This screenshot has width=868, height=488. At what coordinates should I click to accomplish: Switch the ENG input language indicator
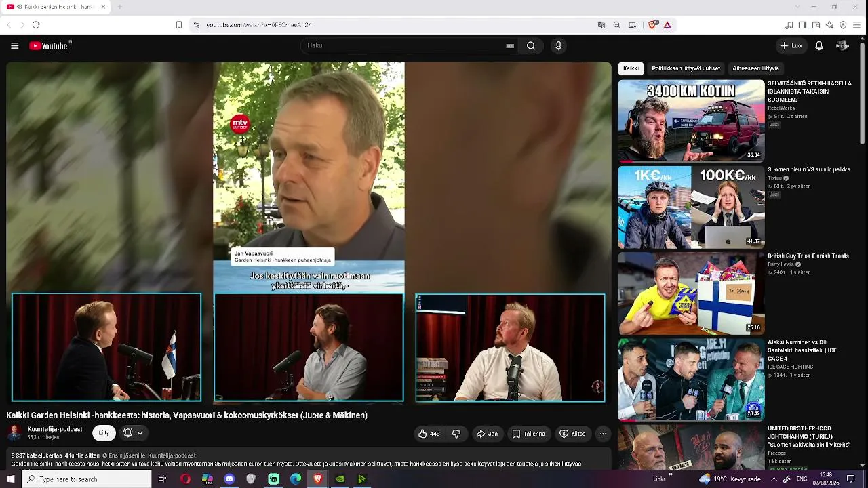802,479
